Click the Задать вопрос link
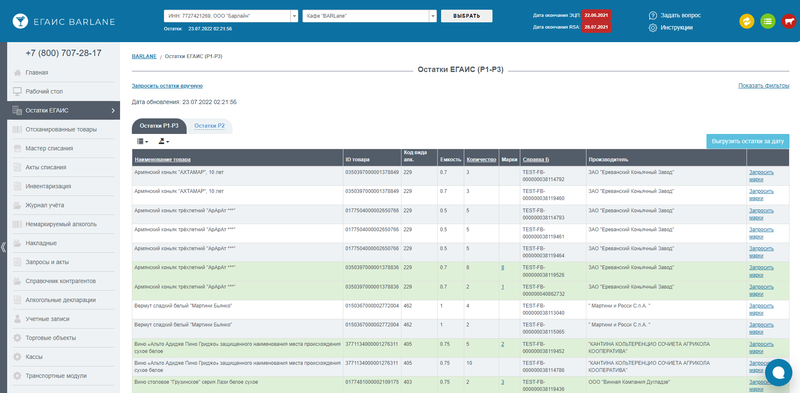 [681, 15]
